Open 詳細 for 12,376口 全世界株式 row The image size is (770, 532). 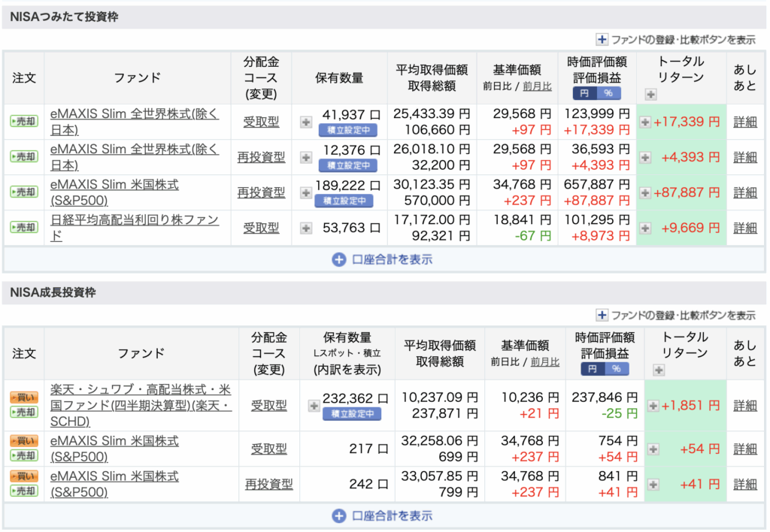pyautogui.click(x=745, y=157)
